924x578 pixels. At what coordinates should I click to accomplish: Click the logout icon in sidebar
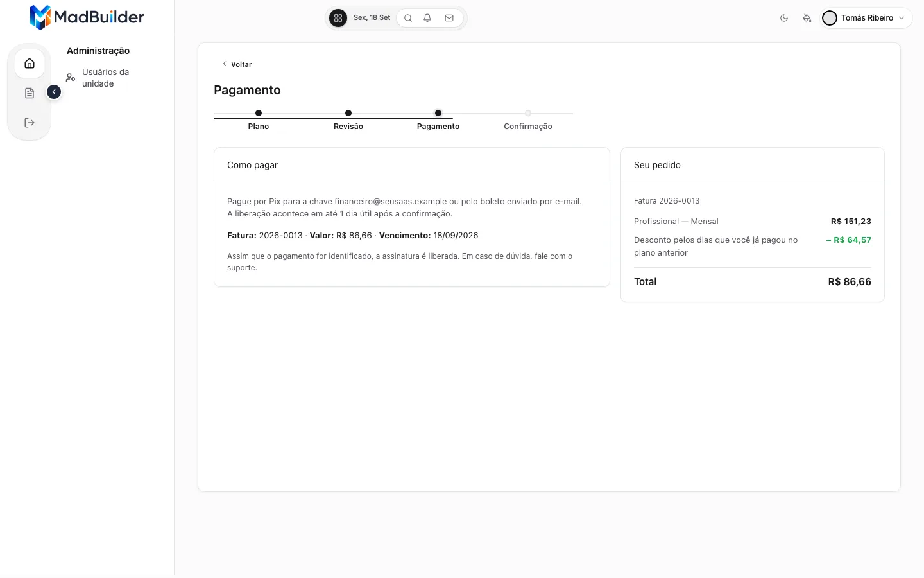pyautogui.click(x=30, y=123)
